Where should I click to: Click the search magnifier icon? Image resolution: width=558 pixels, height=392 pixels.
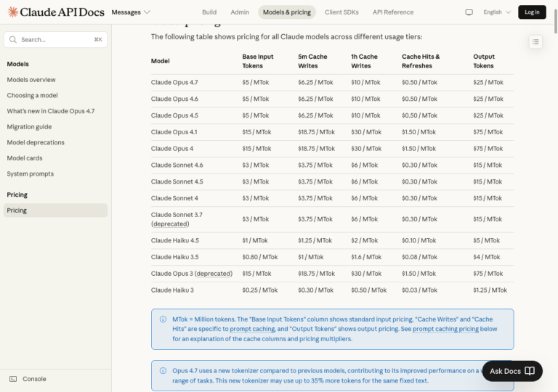pos(13,39)
